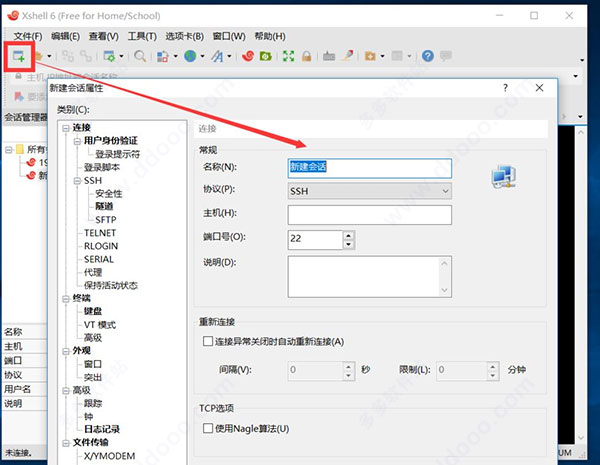The width and height of the screenshot is (600, 465).
Task: Click the globe encoding icon
Action: [190, 56]
